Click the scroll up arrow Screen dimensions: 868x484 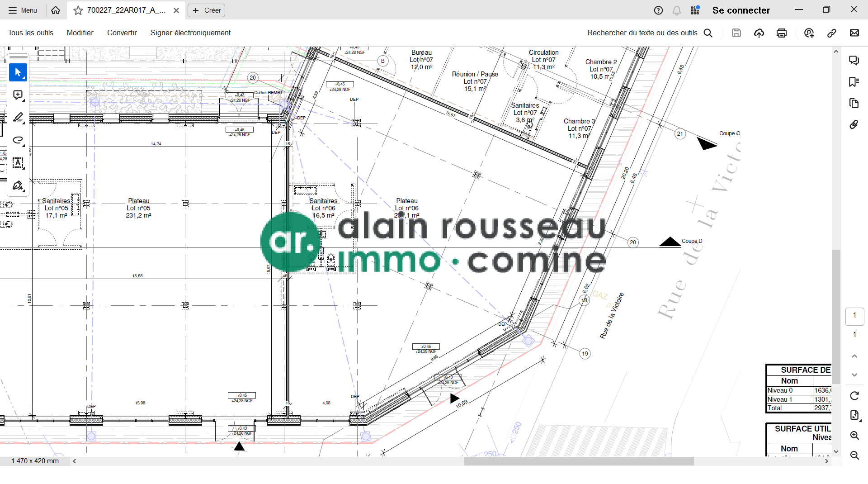pyautogui.click(x=836, y=52)
